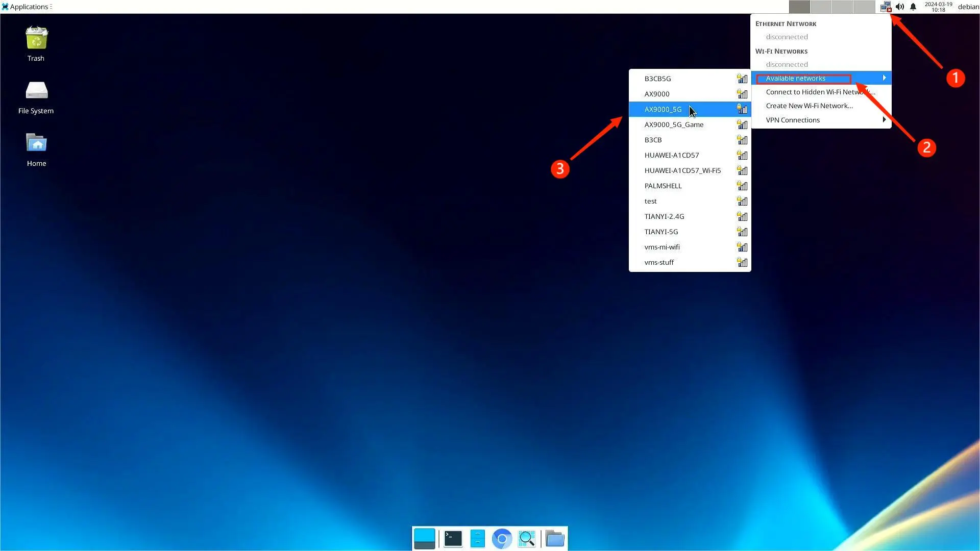Connect to the AX9000_5G network

[x=690, y=109]
